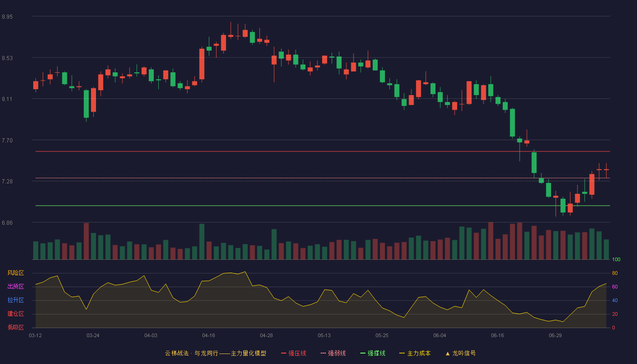Toggle the 强压线 legend red line icon
637x364 pixels.
(x=284, y=353)
